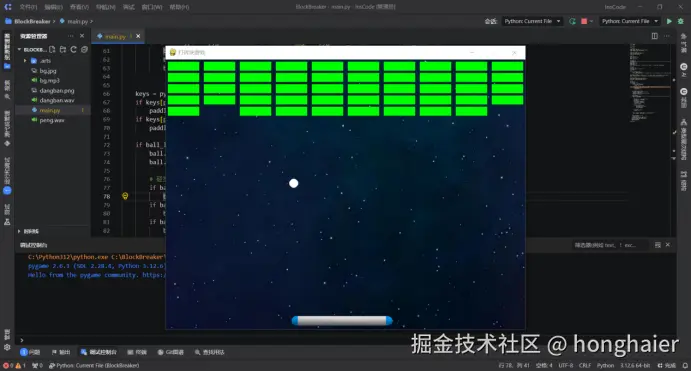The width and height of the screenshot is (692, 371).
Task: Select main.py in the explorer tree
Action: [50, 110]
